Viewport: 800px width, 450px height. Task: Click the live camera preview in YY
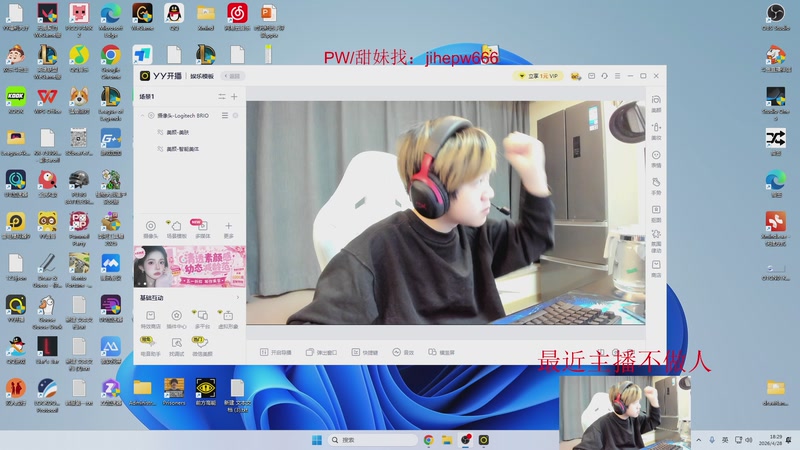(x=446, y=213)
